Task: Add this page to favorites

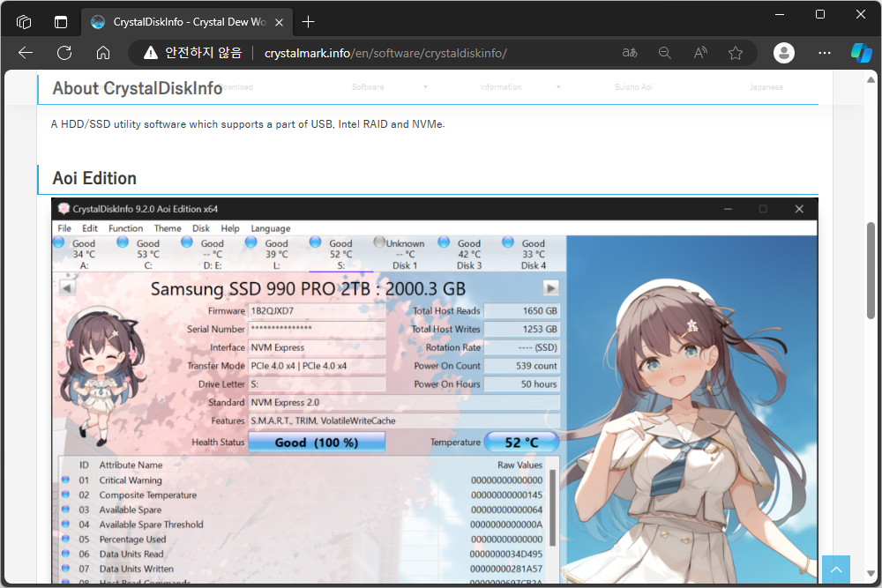Action: tap(736, 53)
